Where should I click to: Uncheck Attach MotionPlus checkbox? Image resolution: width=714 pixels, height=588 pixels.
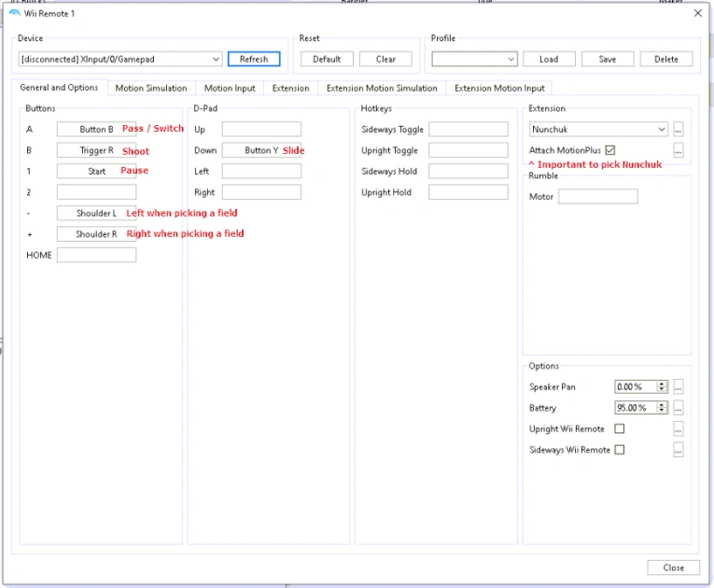[x=610, y=150]
